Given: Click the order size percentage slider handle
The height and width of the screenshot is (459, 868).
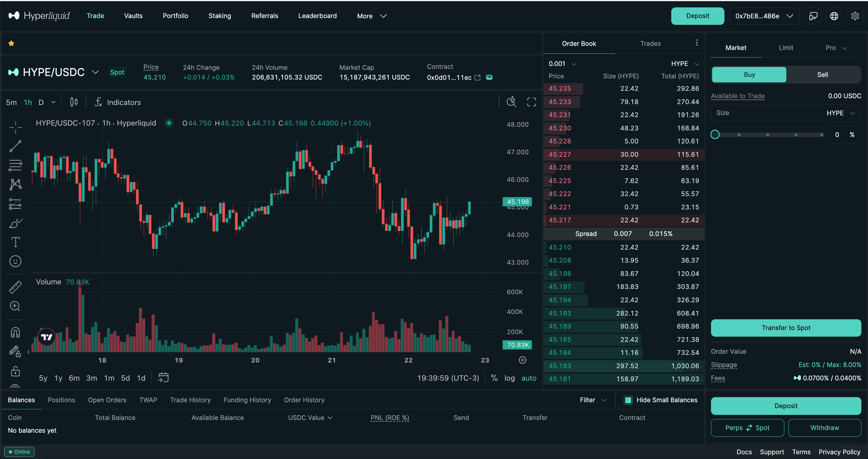Looking at the screenshot, I should (715, 135).
